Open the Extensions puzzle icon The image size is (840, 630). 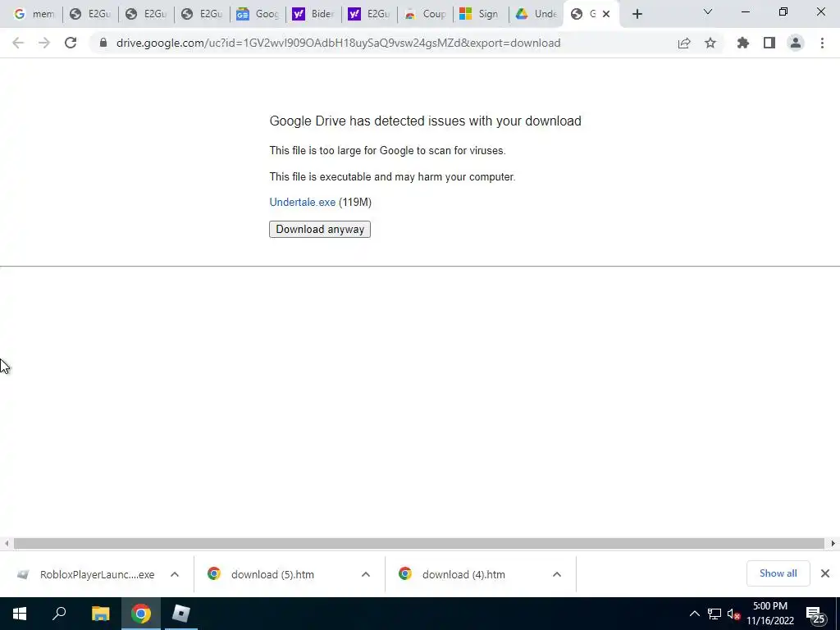(743, 43)
